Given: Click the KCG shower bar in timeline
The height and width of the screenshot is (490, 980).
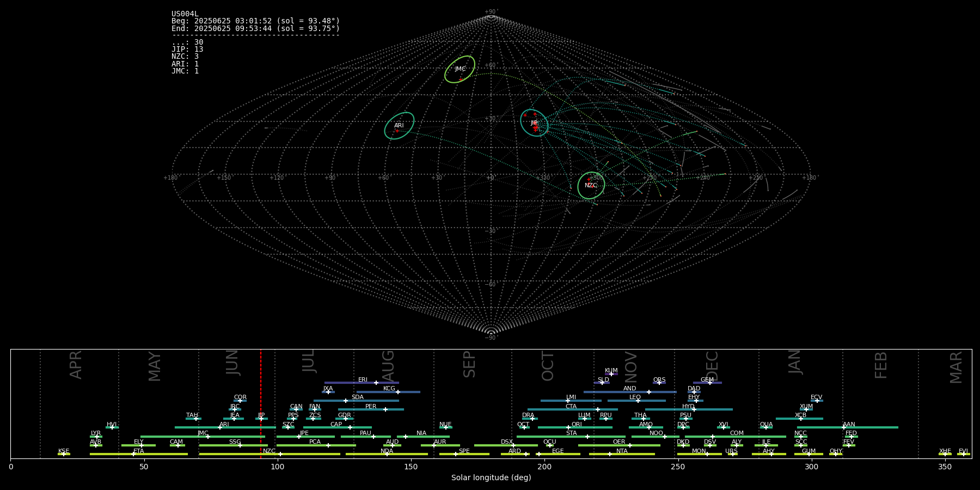Looking at the screenshot, I should coord(388,392).
